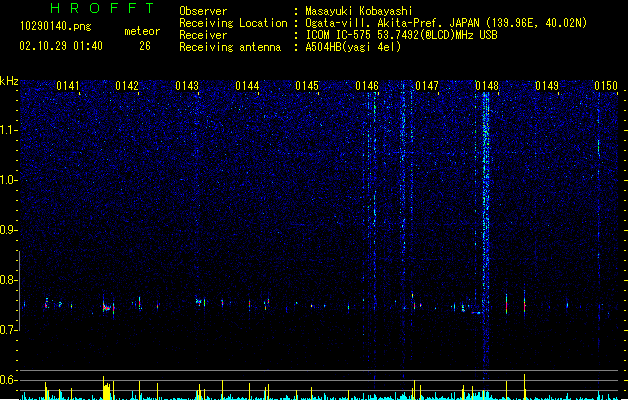Click the 0149 time marker
The image size is (629, 400).
[547, 86]
